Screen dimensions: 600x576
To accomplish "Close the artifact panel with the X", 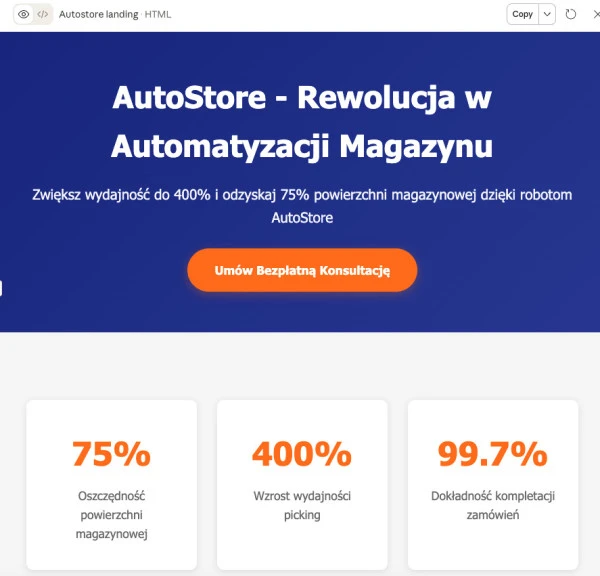I will (x=596, y=15).
